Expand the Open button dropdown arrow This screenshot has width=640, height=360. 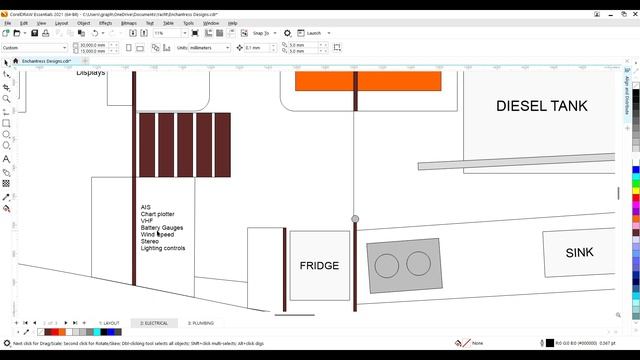[24, 33]
